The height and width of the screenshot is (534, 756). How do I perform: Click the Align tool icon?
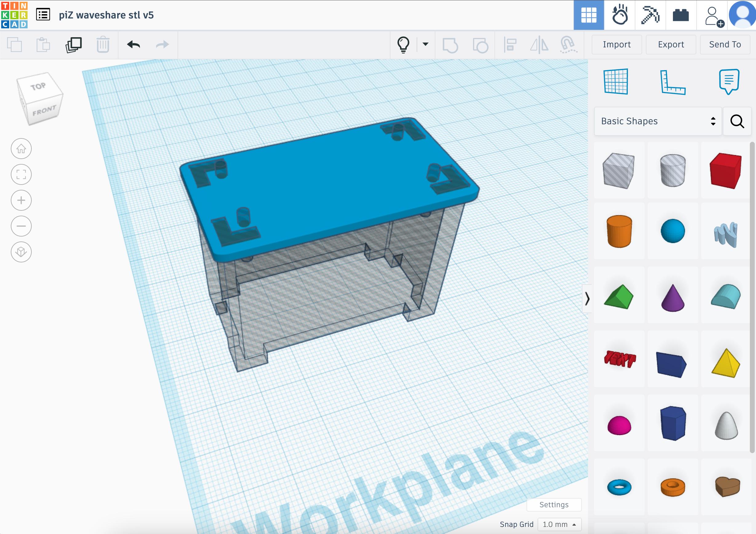click(x=510, y=45)
